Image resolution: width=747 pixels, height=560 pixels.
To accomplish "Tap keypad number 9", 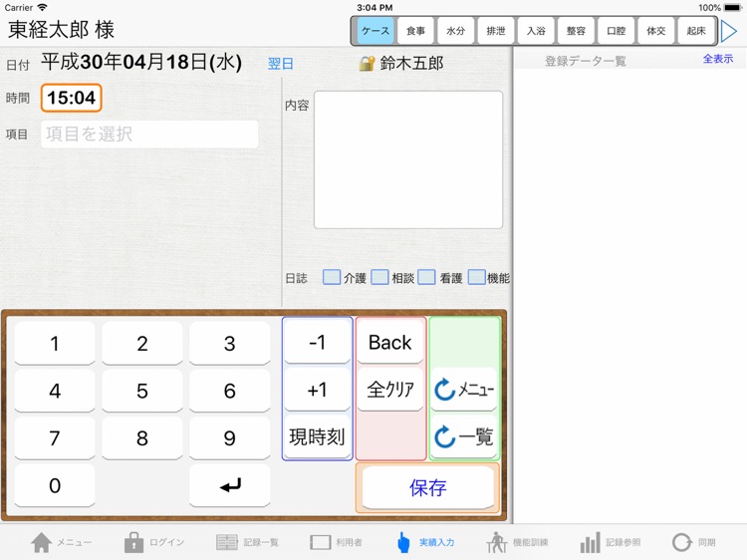I will pos(230,438).
